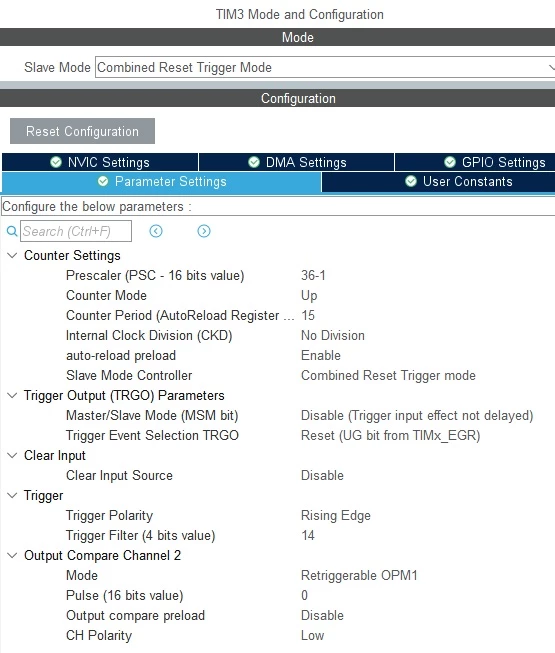Go to previous search result arrow
This screenshot has height=653, width=555.
coord(156,231)
